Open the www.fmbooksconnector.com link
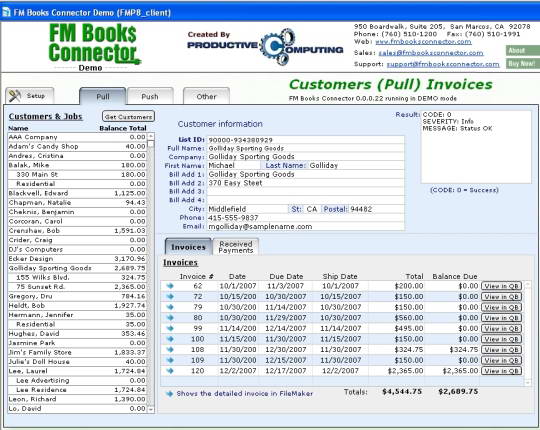This screenshot has height=430, width=540. 423,42
